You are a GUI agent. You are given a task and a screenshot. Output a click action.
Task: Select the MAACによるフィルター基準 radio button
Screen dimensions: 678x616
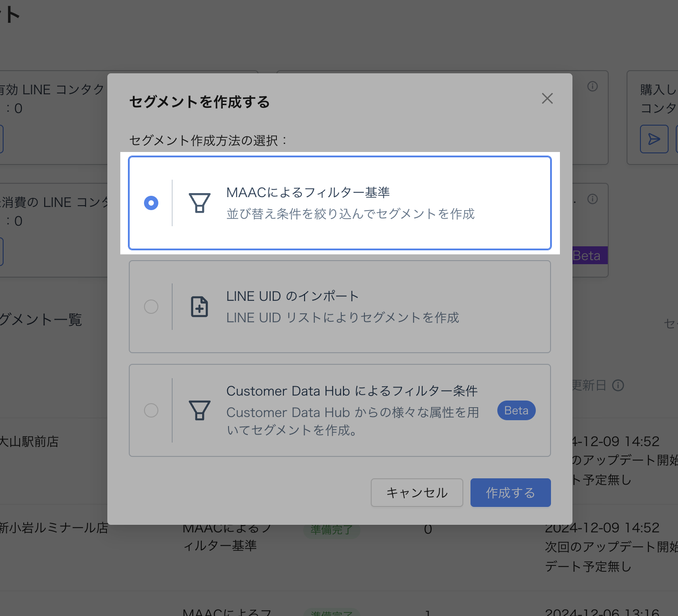(151, 203)
